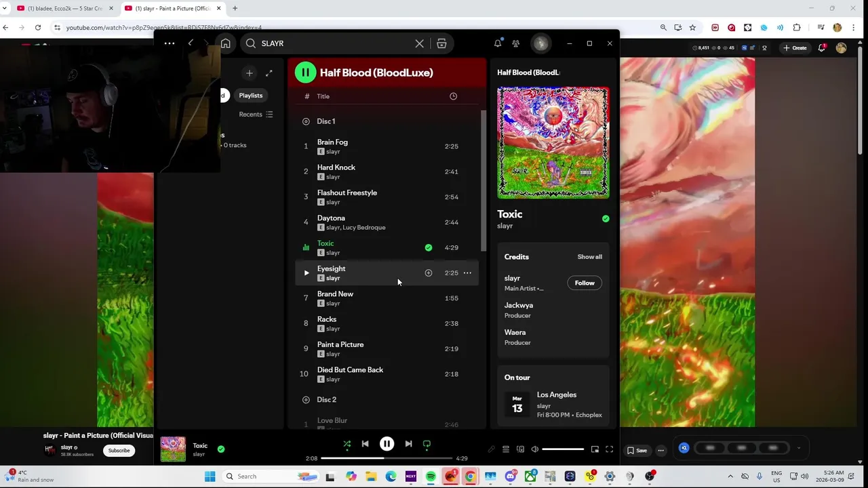The image size is (868, 488).
Task: Mute Spotify with the speaker icon
Action: 534,449
